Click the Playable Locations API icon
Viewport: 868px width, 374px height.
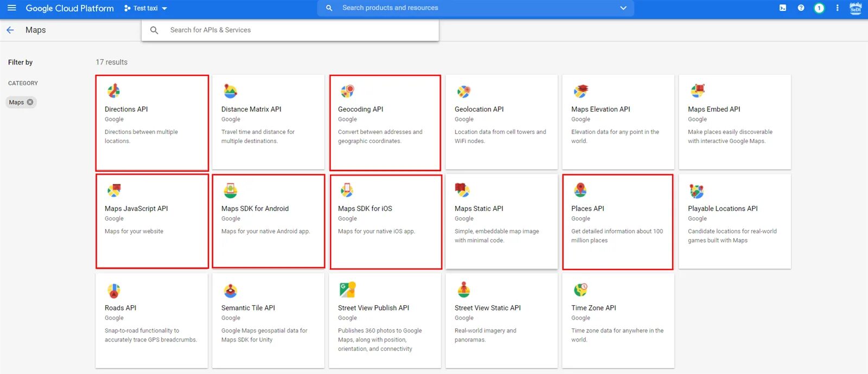point(697,191)
